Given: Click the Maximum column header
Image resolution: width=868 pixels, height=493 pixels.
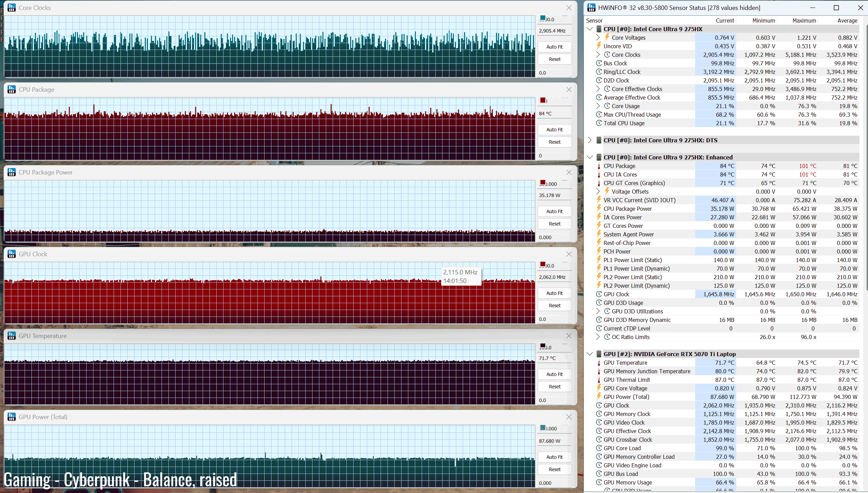Looking at the screenshot, I should (x=804, y=21).
